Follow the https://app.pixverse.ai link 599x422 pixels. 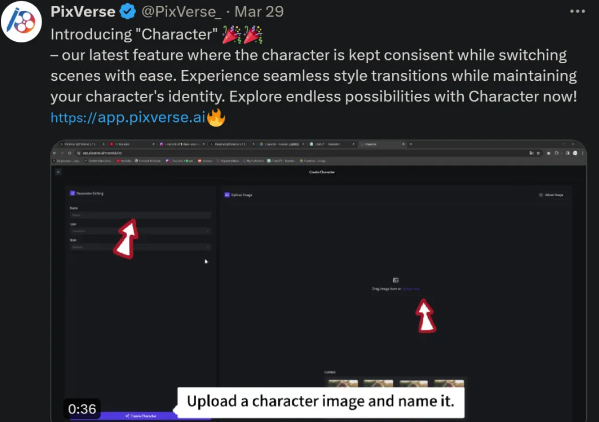[128, 117]
